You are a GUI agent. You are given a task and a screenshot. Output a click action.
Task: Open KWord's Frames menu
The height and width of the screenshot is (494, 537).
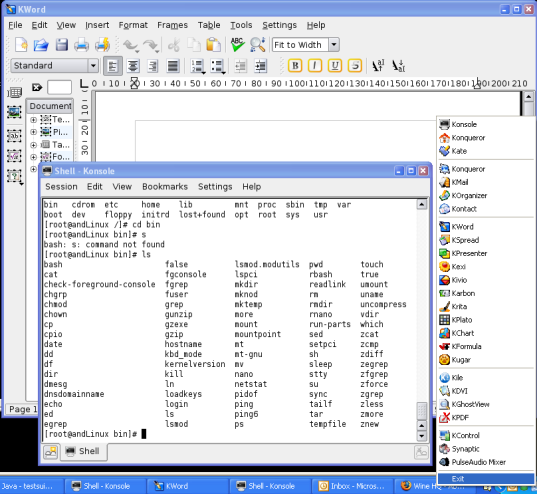point(172,25)
